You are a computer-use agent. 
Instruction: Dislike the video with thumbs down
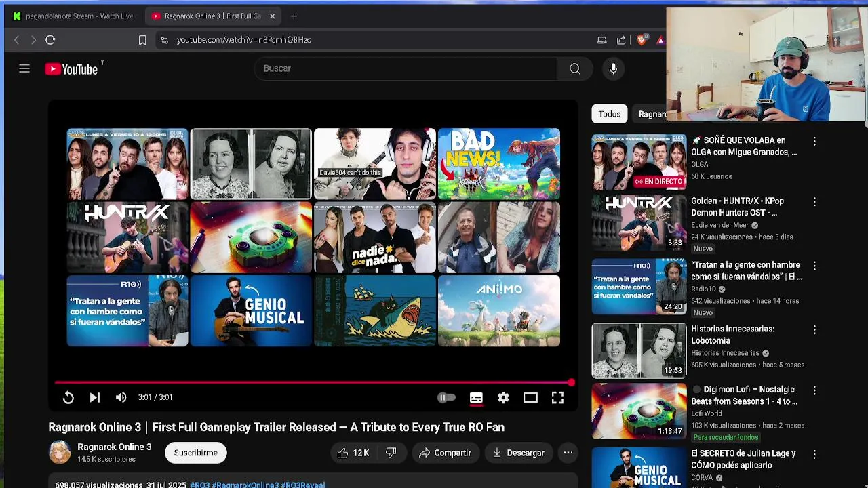click(x=391, y=453)
